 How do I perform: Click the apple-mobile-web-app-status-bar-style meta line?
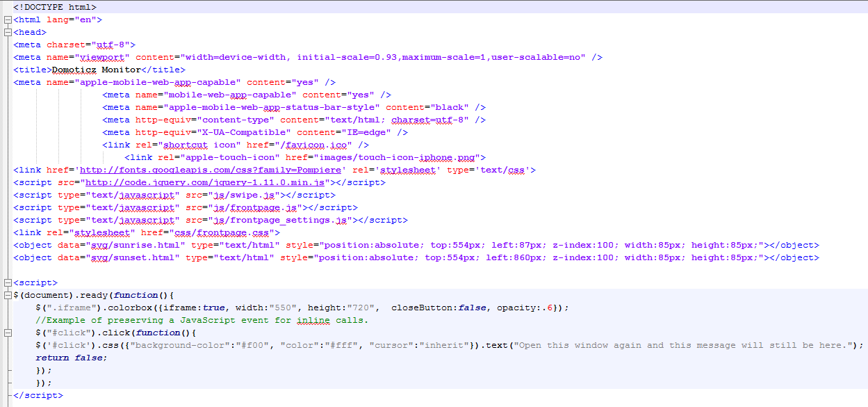click(294, 107)
